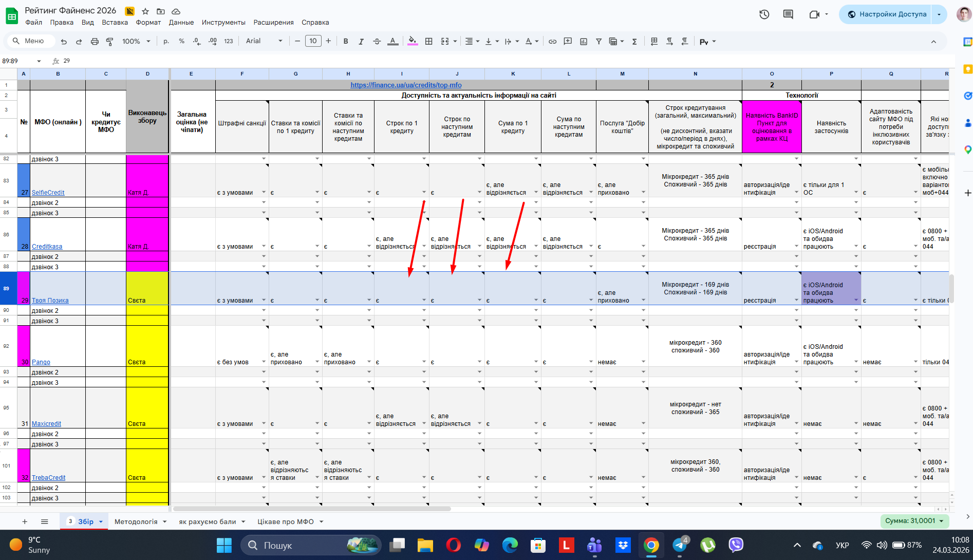The width and height of the screenshot is (973, 560).
Task: Open the functions sigma button
Action: click(634, 42)
